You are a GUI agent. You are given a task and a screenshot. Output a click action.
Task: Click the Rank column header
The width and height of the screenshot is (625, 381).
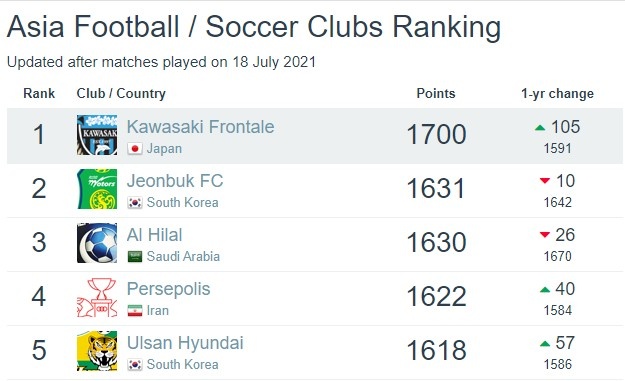pyautogui.click(x=39, y=93)
